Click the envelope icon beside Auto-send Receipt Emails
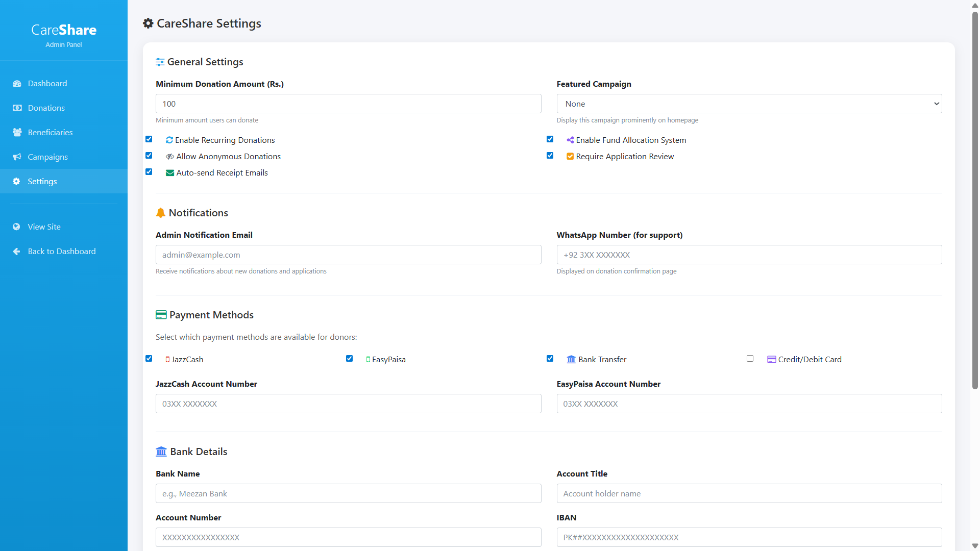This screenshot has height=551, width=980. (170, 173)
